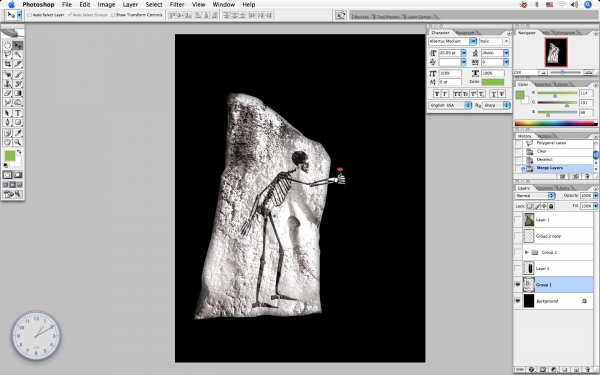The width and height of the screenshot is (600, 375).
Task: Open the Window menu
Action: [x=223, y=5]
